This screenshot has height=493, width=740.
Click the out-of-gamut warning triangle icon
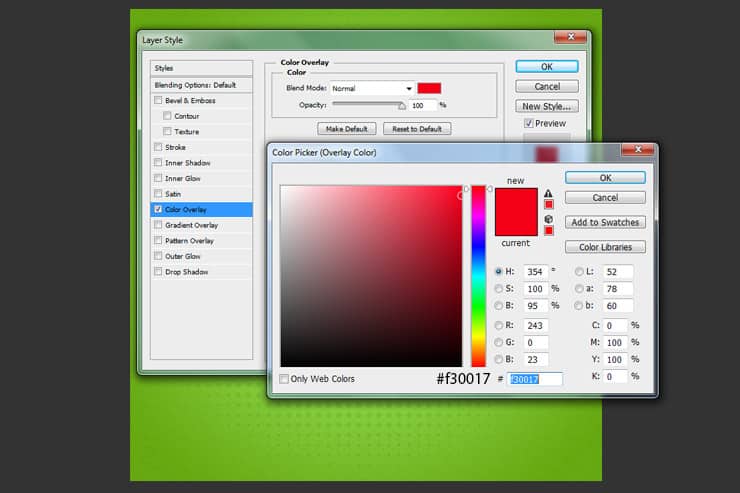(x=548, y=193)
